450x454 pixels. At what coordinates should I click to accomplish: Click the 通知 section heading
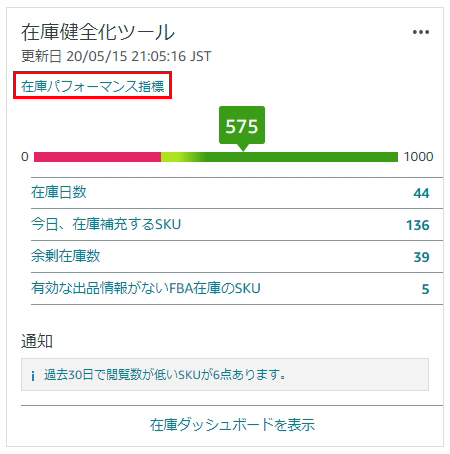[37, 341]
